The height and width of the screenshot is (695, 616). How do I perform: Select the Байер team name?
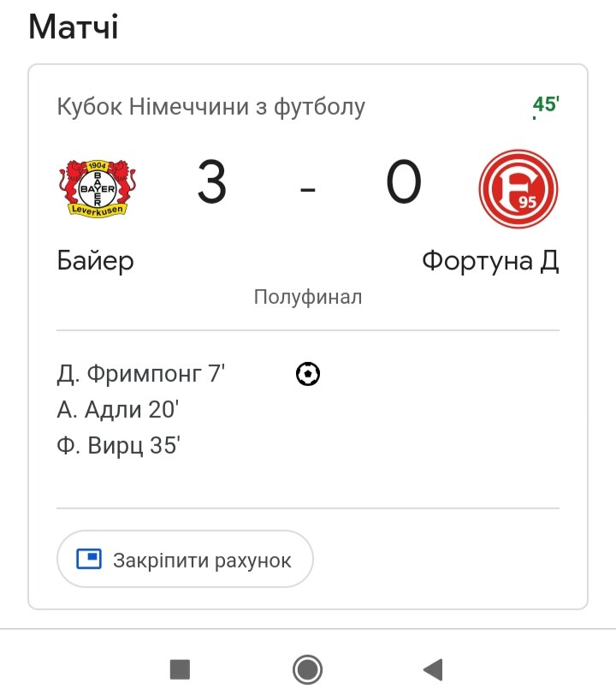click(x=95, y=261)
